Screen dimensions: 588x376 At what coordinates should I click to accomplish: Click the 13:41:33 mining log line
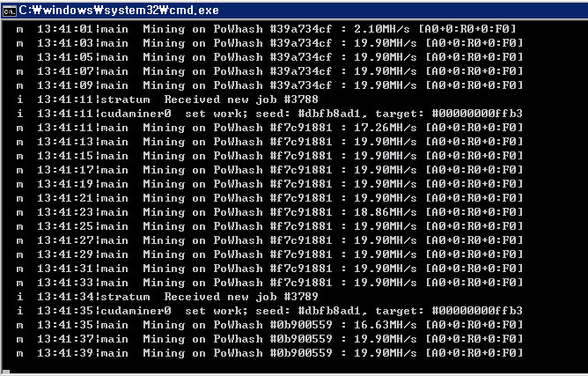pos(269,282)
